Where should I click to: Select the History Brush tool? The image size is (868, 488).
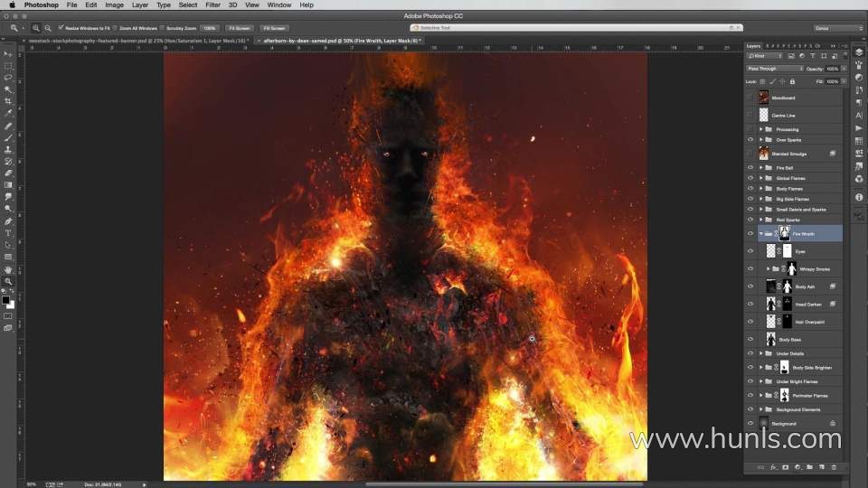click(8, 162)
